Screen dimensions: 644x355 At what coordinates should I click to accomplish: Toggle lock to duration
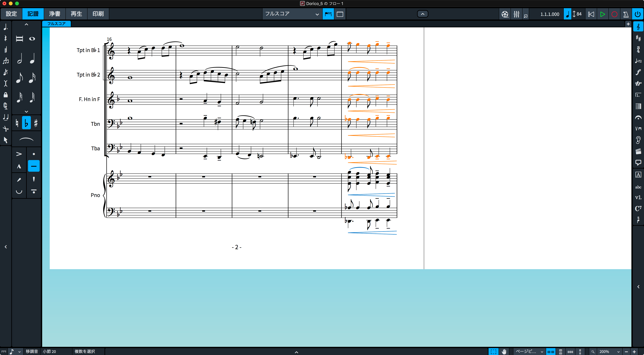click(6, 95)
